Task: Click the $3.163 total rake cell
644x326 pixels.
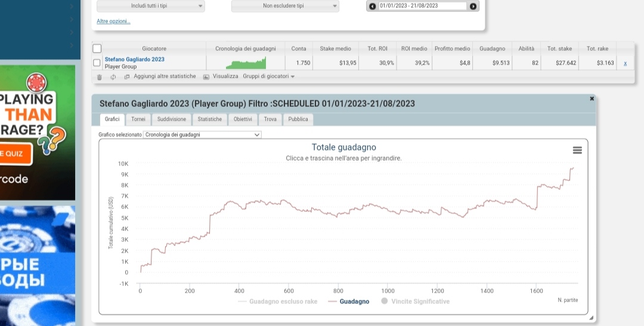Action: [x=597, y=63]
